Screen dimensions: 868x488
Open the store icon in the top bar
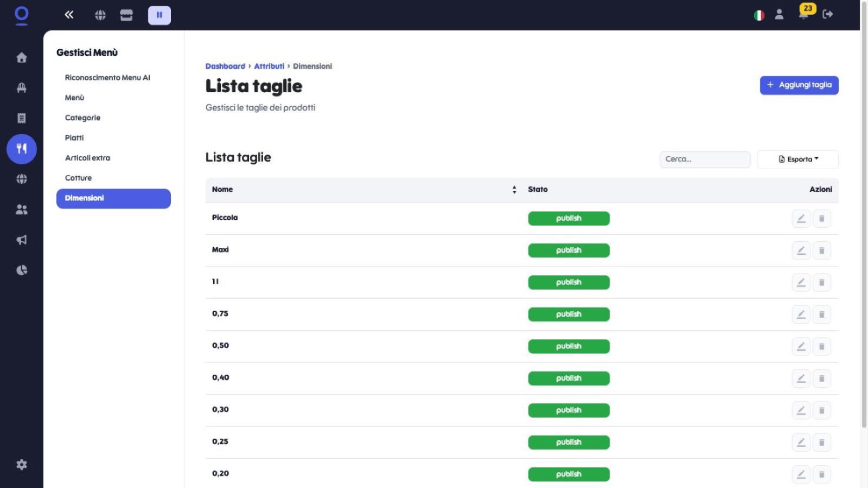point(126,15)
